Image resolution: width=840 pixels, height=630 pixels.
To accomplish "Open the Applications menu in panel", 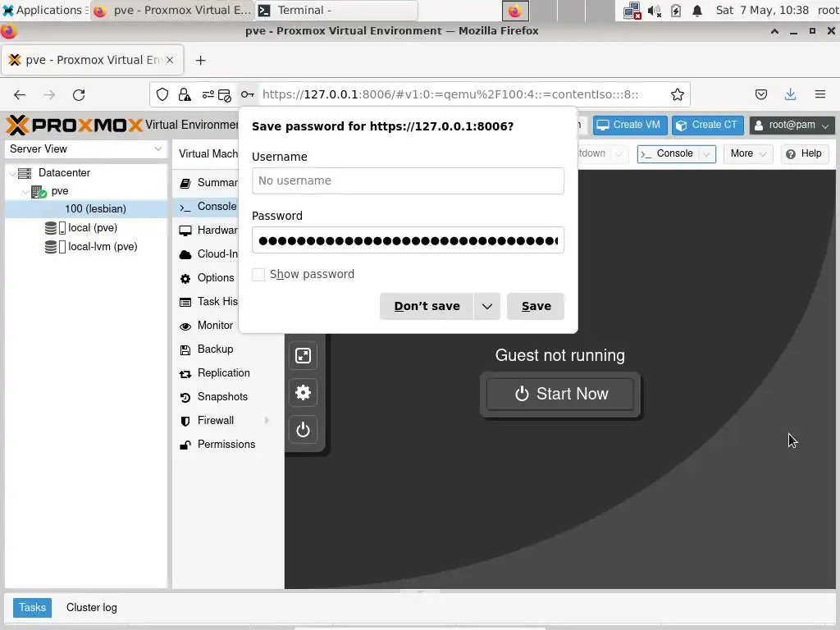I will (44, 10).
